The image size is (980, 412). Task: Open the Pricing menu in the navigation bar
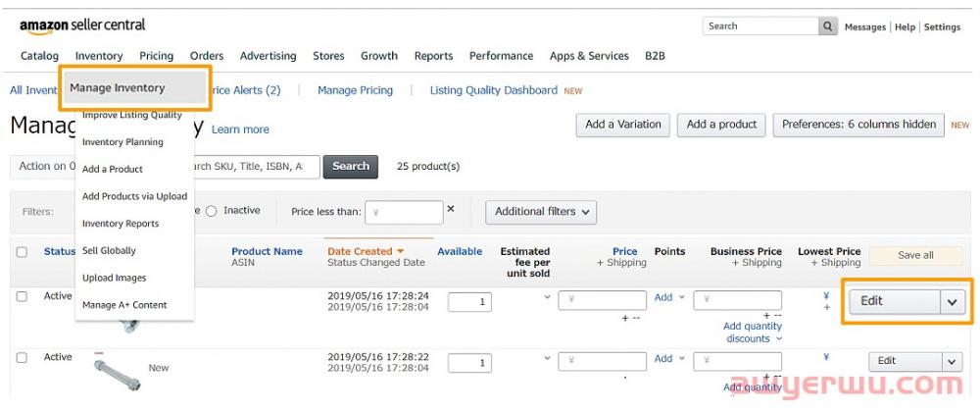156,56
